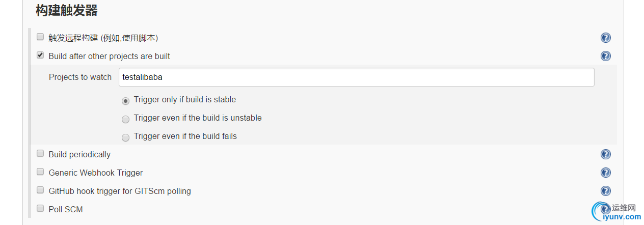The height and width of the screenshot is (225, 644).
Task: Enable the Build periodically checkbox
Action: 40,153
